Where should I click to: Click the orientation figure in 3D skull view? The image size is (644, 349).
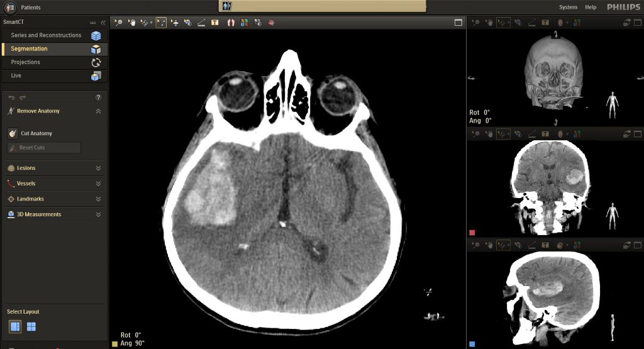point(612,106)
